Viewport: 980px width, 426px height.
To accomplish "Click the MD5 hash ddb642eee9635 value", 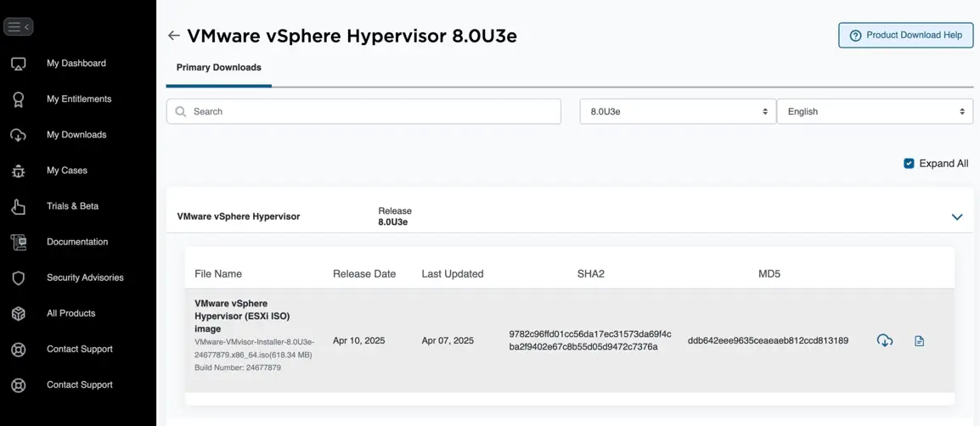I will point(768,340).
